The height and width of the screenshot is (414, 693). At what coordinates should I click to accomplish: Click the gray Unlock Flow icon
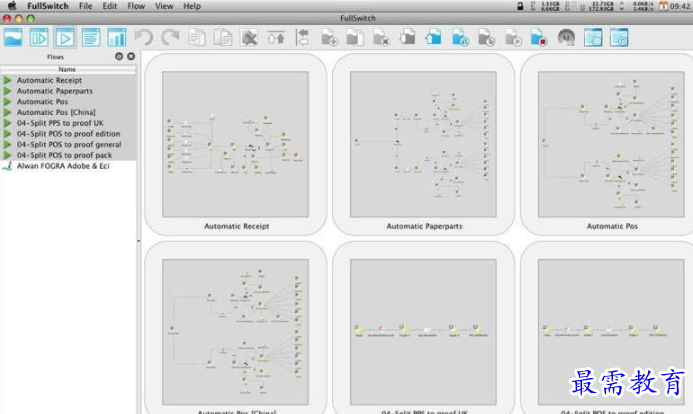(487, 38)
